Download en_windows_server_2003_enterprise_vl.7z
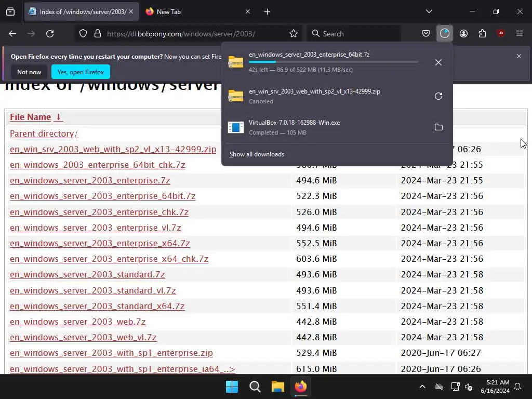532x399 pixels. click(96, 228)
